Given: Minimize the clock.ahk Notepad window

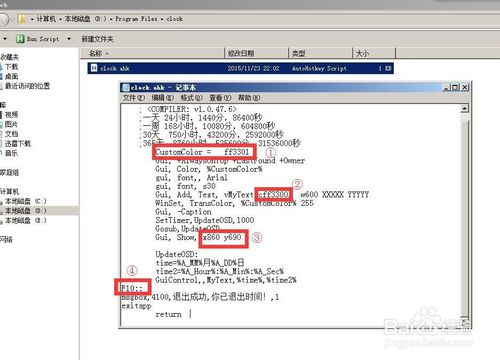Looking at the screenshot, I should (447, 87).
